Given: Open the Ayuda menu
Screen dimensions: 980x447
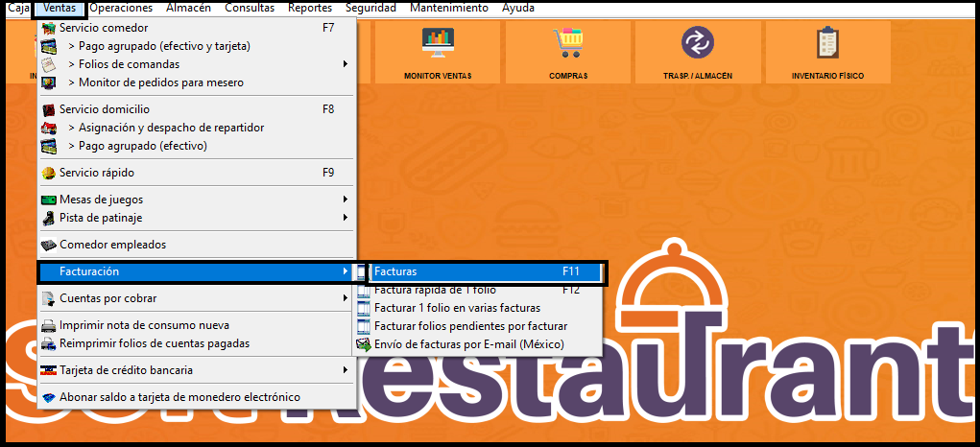Looking at the screenshot, I should (x=518, y=8).
